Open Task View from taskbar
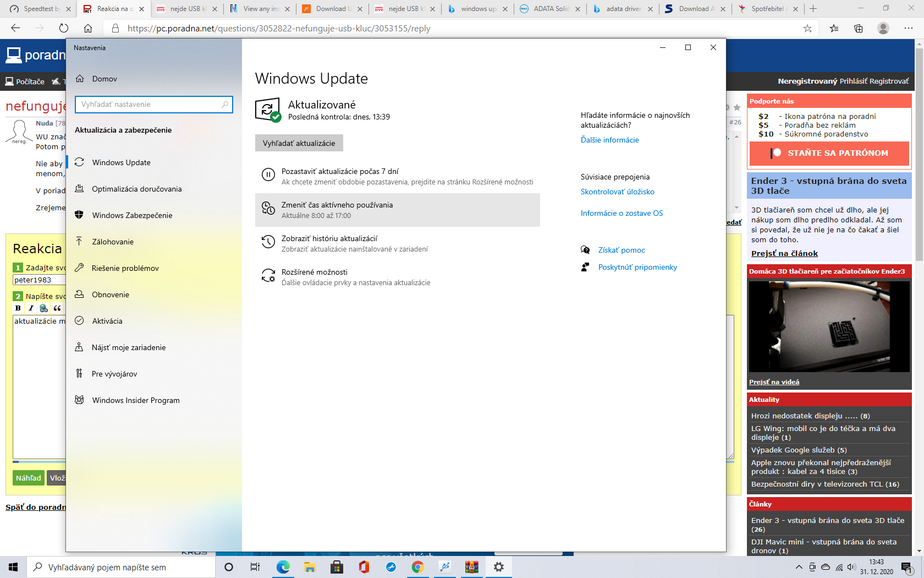Viewport: 924px width, 578px height. pos(255,567)
